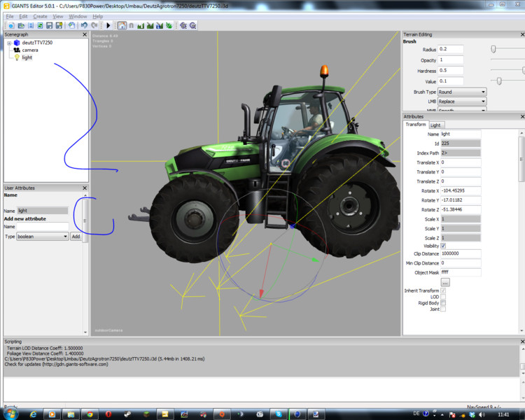
Task: Adjust the Hardness slider handle
Action: [x=524, y=70]
